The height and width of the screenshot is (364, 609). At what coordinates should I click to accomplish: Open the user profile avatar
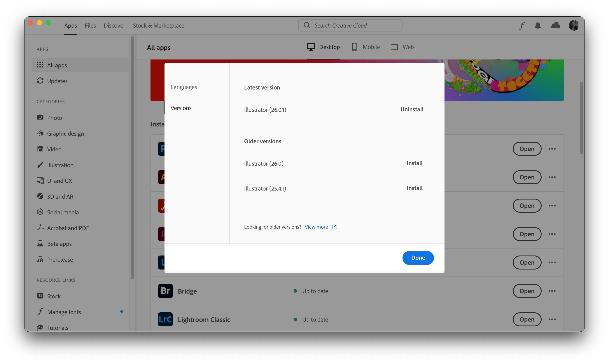[x=574, y=25]
